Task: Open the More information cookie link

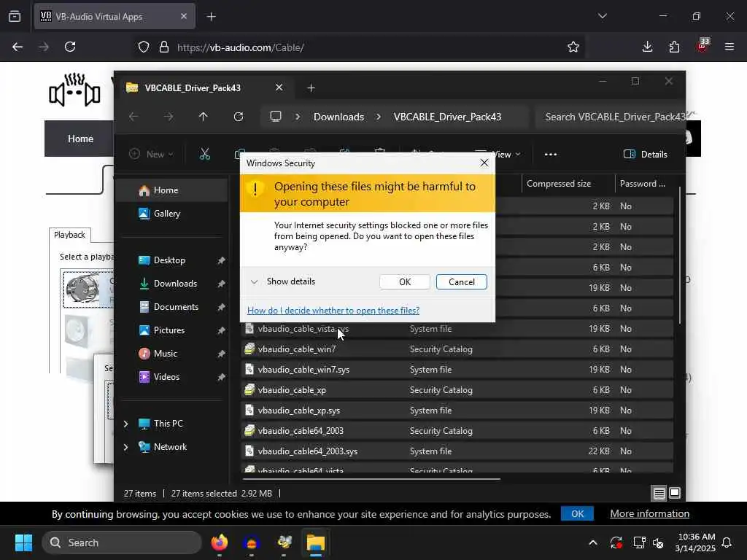Action: [x=649, y=514]
